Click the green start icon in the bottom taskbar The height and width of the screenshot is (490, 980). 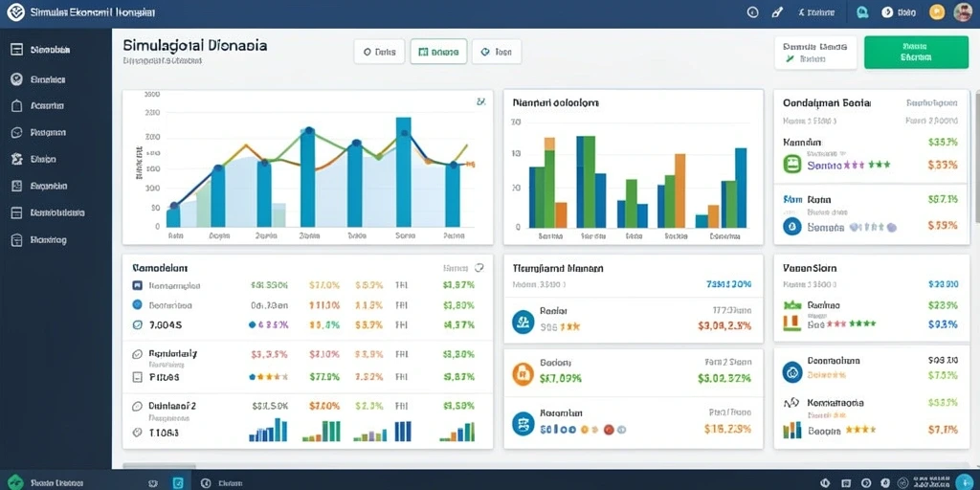point(15,482)
